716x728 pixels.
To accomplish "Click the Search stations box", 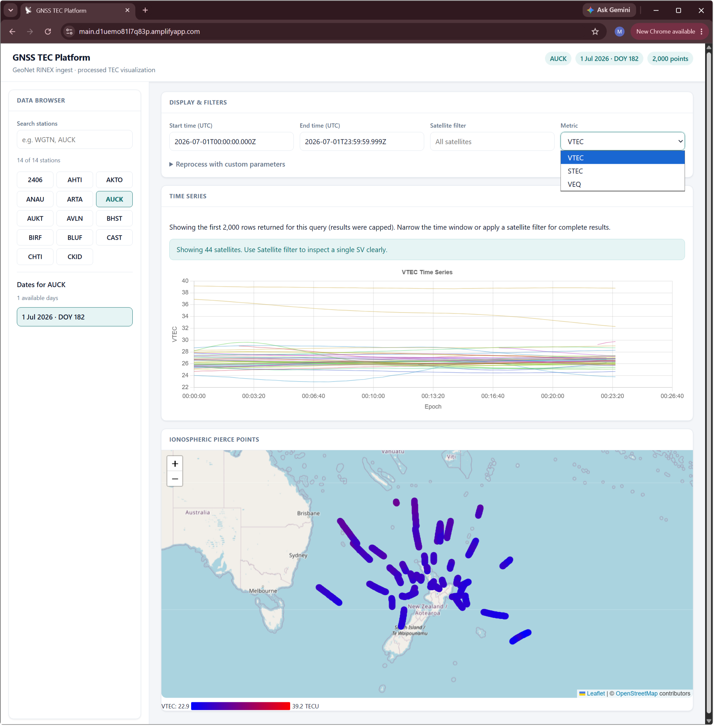I will (75, 140).
